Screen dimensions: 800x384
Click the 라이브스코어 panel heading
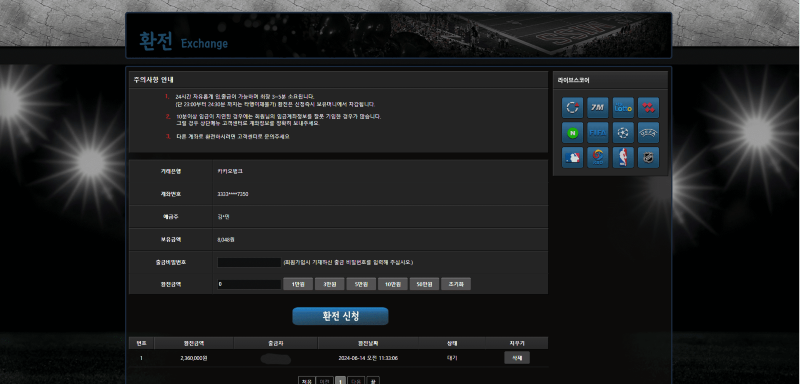573,80
